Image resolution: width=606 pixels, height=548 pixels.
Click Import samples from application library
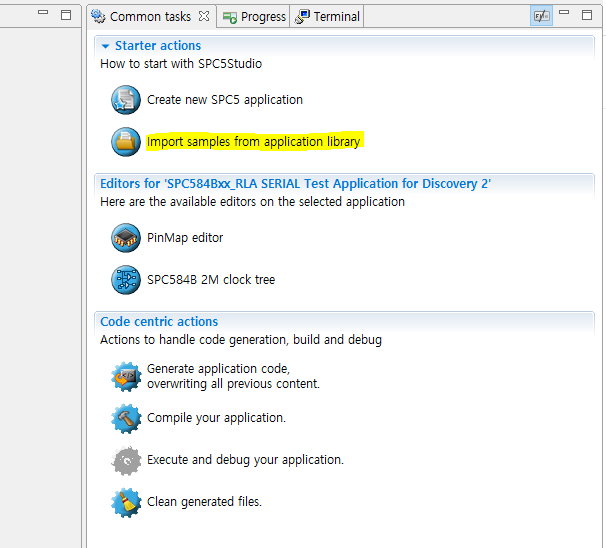pos(254,141)
